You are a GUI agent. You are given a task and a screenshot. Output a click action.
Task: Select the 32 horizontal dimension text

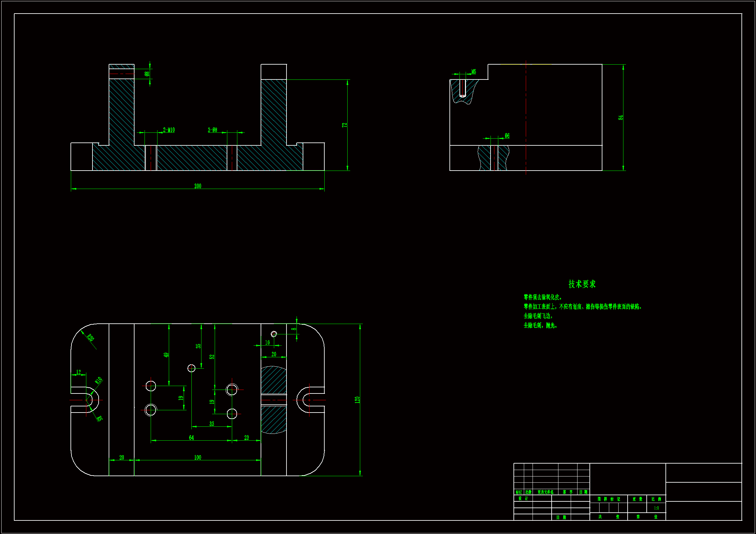[212, 424]
